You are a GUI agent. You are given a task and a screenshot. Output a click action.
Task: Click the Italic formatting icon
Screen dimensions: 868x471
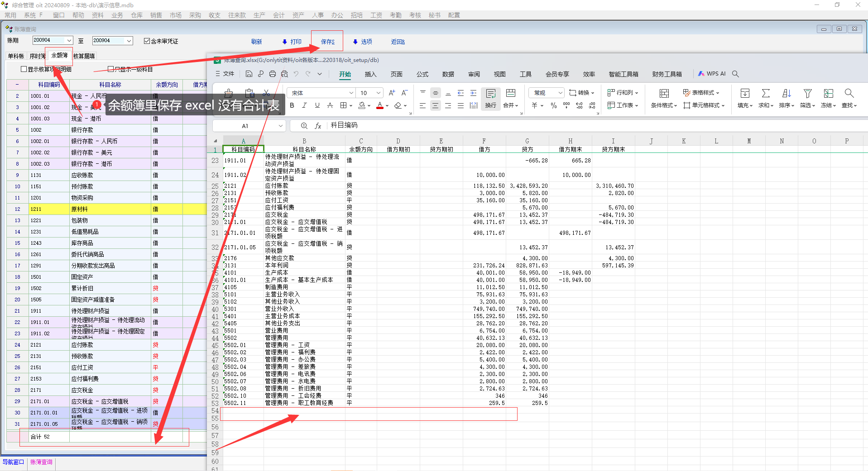[304, 105]
